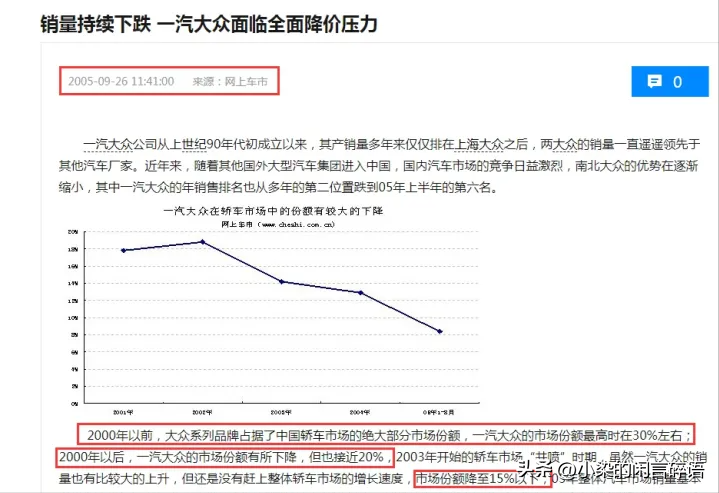Click the 头条 watermark at bottom right

point(533,468)
